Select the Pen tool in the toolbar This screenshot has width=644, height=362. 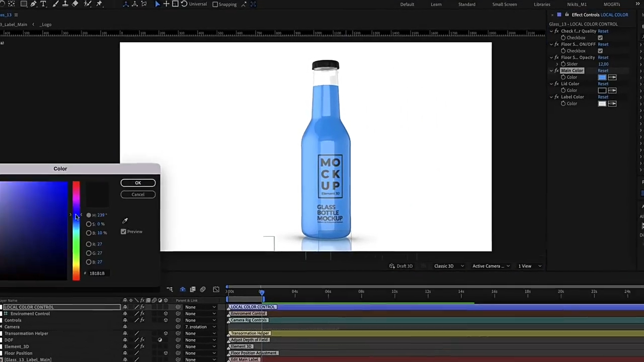[33, 4]
